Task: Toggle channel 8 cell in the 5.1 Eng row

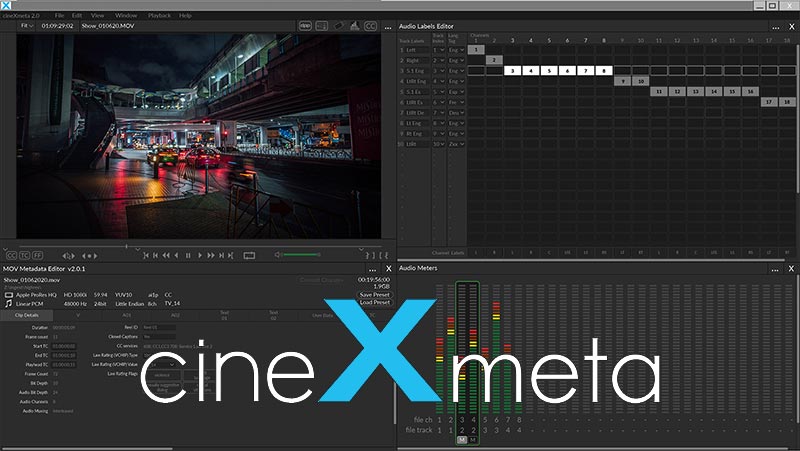Action: [604, 71]
